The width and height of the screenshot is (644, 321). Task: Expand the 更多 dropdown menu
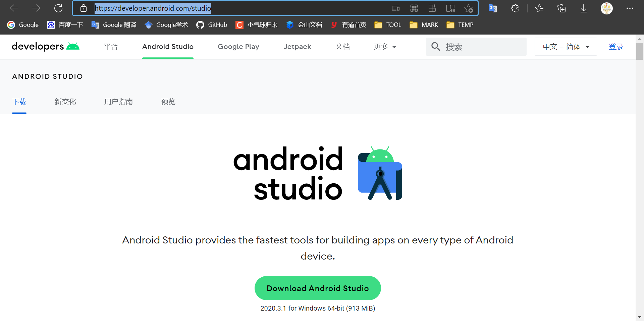(385, 46)
